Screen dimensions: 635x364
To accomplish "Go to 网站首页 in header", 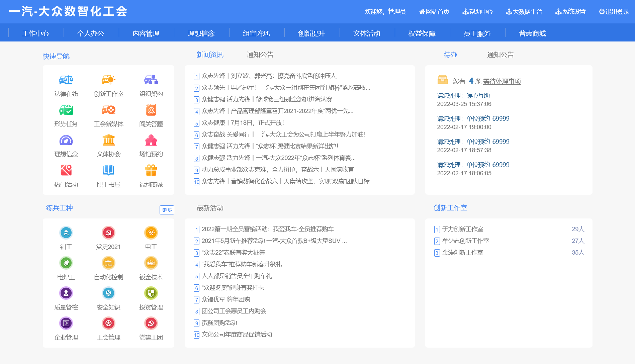I will pyautogui.click(x=434, y=12).
